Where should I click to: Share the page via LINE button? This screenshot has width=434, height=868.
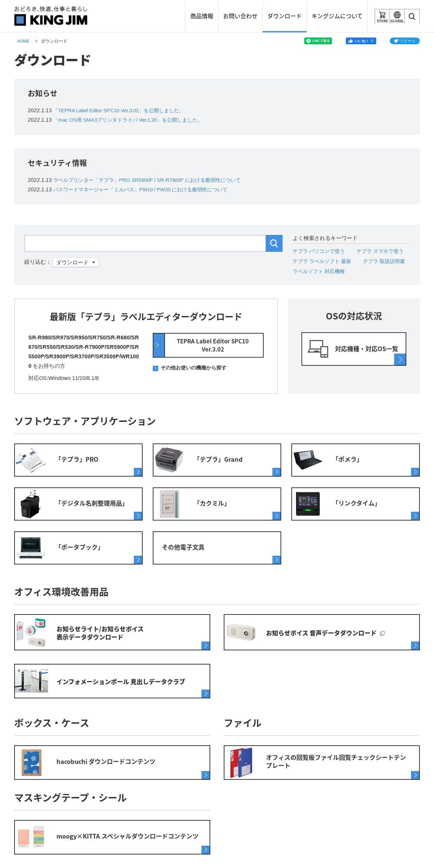(x=318, y=41)
